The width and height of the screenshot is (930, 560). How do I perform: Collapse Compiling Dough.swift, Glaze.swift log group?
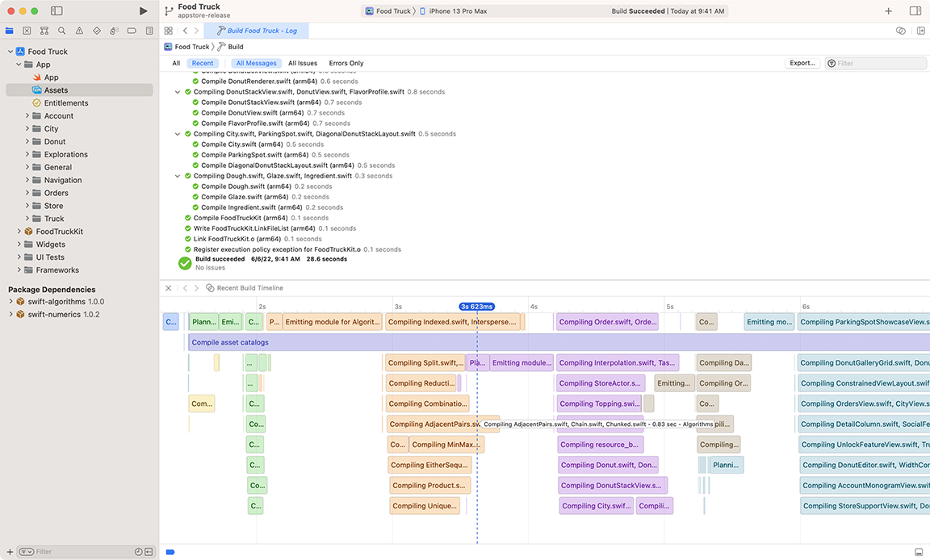pos(178,176)
